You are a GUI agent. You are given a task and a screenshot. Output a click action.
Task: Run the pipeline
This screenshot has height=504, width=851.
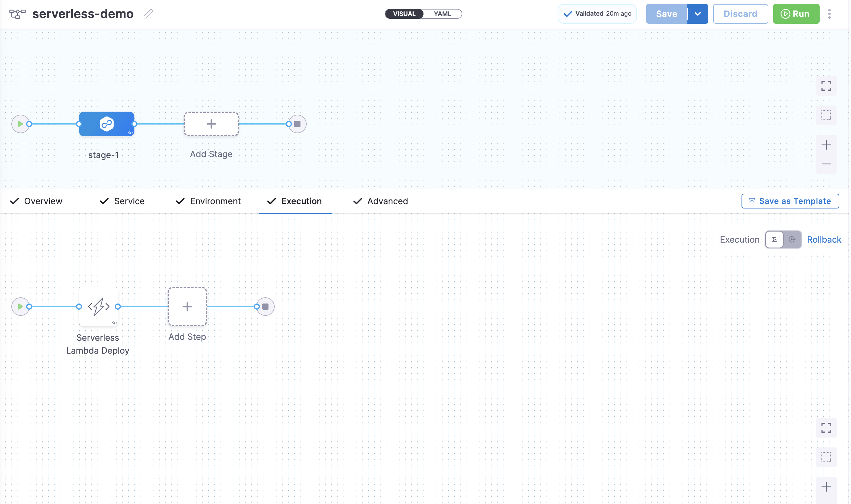pyautogui.click(x=796, y=14)
